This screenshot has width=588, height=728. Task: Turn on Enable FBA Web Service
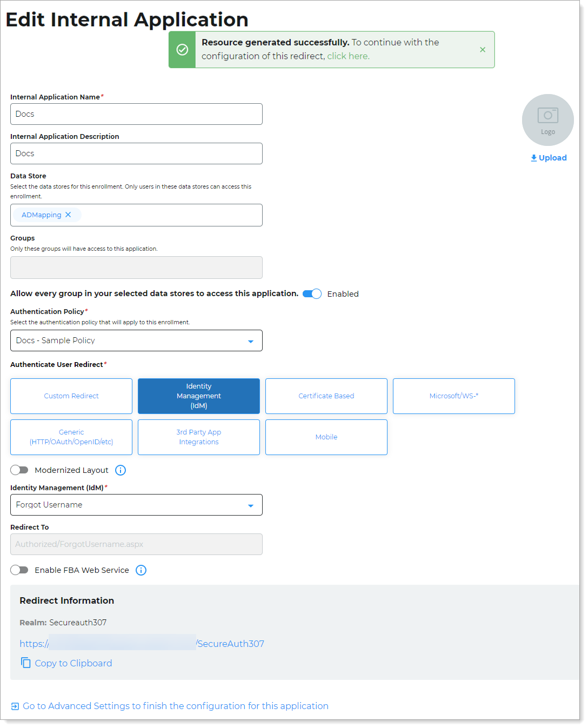(19, 570)
